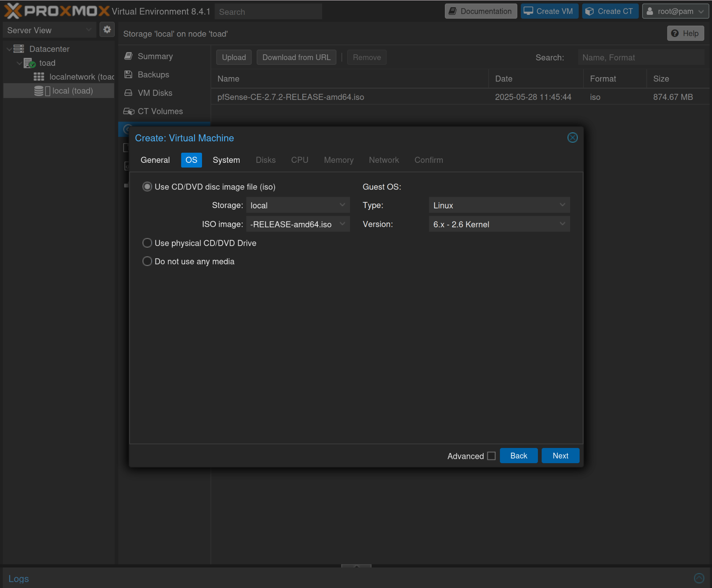Image resolution: width=712 pixels, height=588 pixels.
Task: Switch to the System tab
Action: (x=226, y=160)
